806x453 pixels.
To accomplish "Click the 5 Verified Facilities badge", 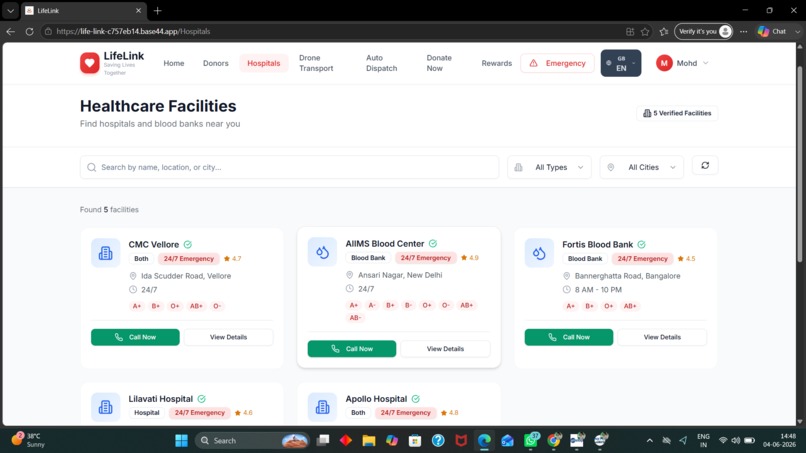I will pyautogui.click(x=677, y=113).
